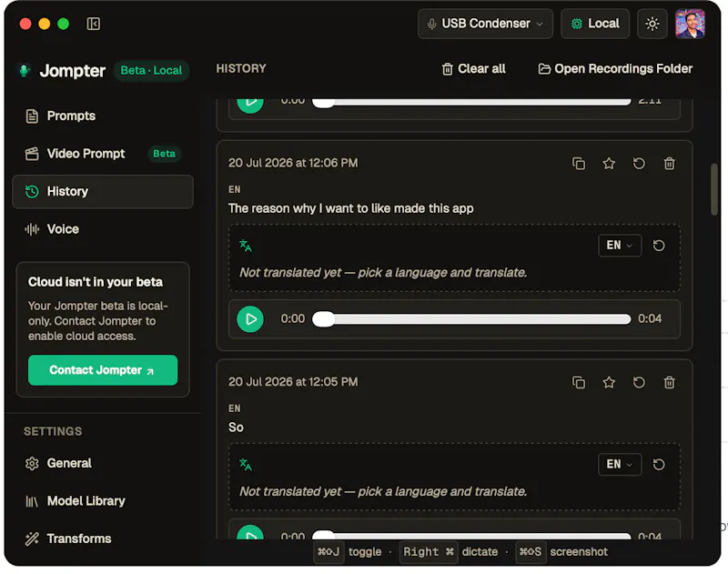Click the SETTINGS section label
The image size is (728, 574).
[53, 431]
